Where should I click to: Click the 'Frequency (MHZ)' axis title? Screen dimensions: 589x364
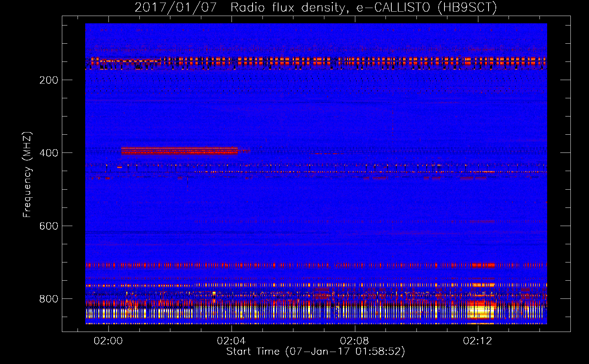coord(27,175)
